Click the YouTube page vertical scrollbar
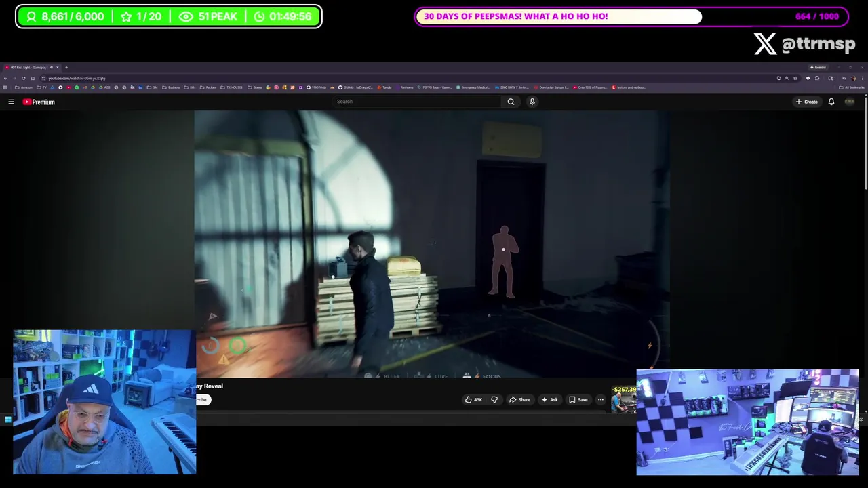Image resolution: width=868 pixels, height=488 pixels. coord(865,142)
